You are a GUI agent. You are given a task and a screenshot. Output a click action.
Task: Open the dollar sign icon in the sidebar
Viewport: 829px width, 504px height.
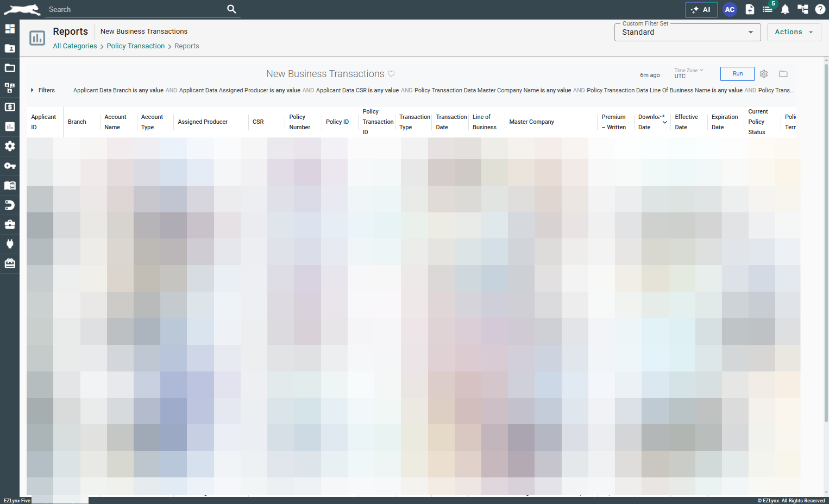point(10,107)
